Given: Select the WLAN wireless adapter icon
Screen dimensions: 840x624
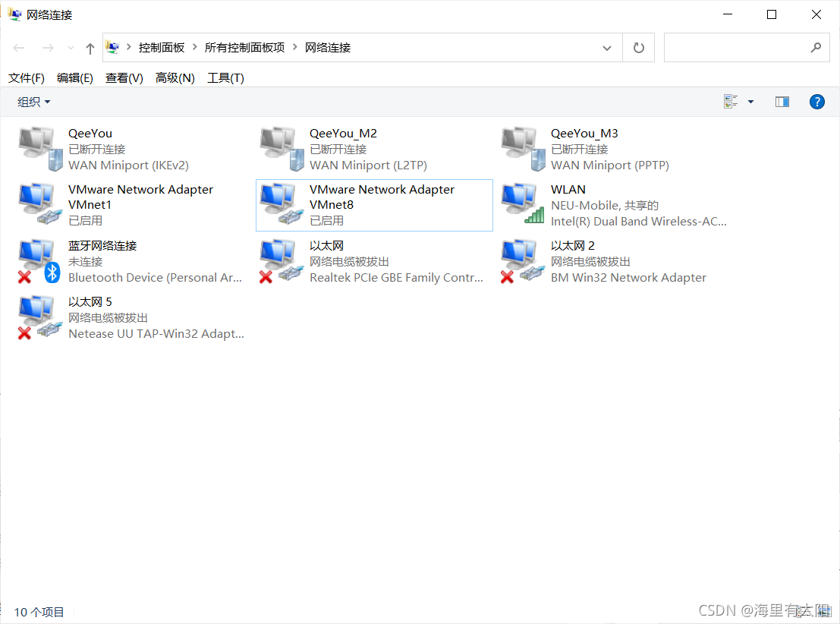Looking at the screenshot, I should click(524, 204).
